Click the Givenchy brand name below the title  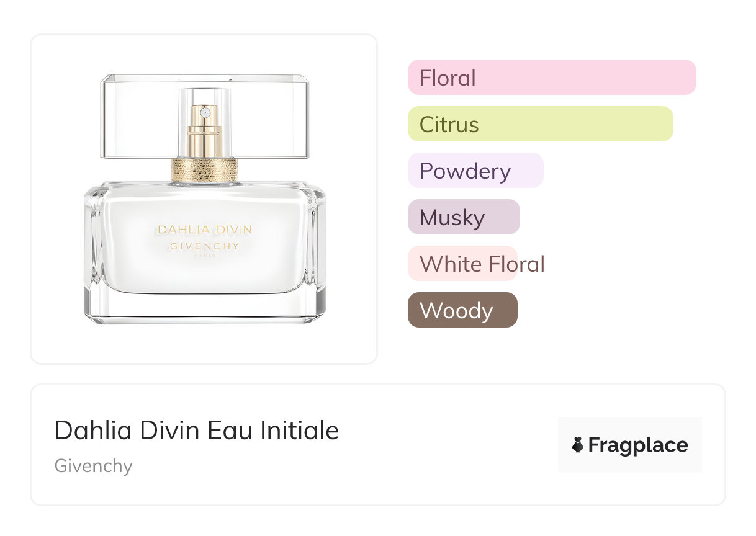coord(94,466)
